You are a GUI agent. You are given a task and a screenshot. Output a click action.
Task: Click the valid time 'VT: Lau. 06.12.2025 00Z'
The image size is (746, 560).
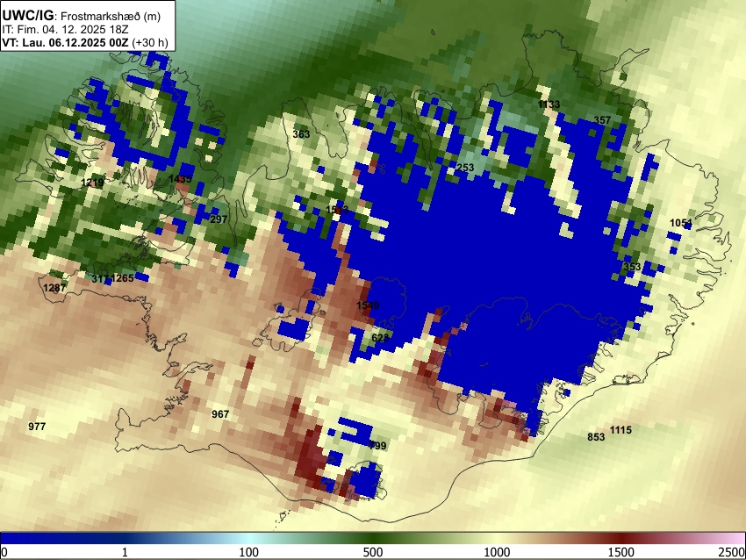(65, 43)
